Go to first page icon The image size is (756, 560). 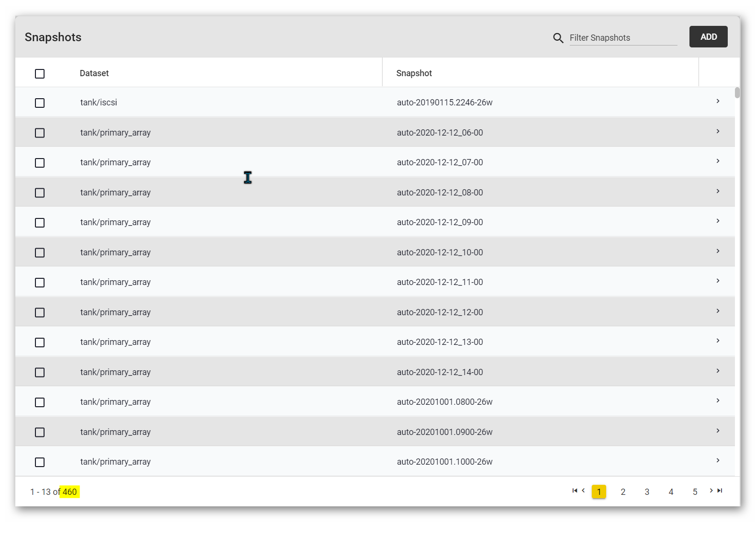coord(575,491)
